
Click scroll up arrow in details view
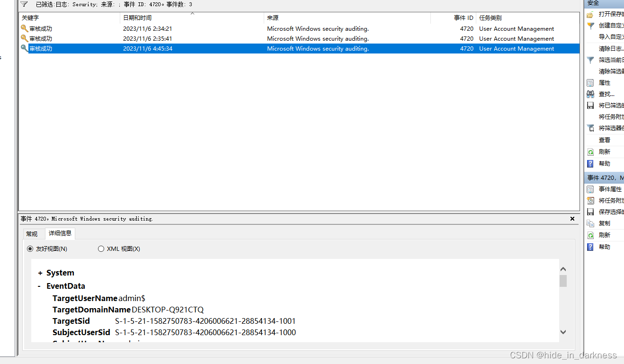tap(563, 269)
